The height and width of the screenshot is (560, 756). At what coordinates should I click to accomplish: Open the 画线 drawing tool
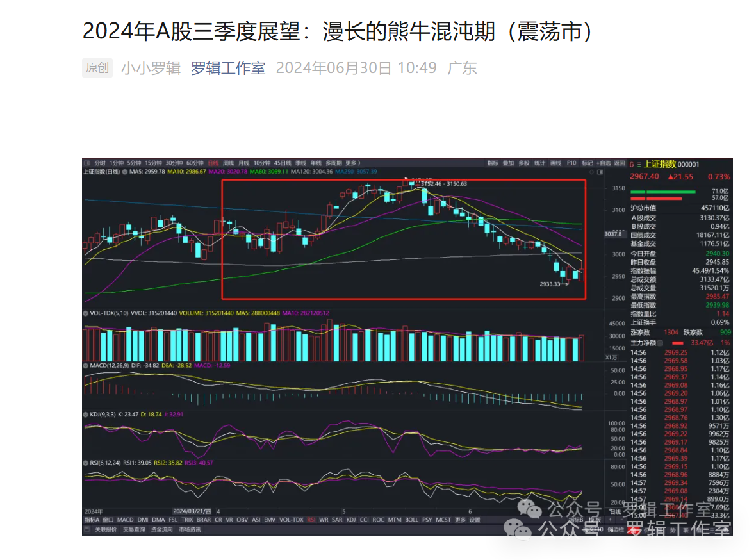click(556, 163)
